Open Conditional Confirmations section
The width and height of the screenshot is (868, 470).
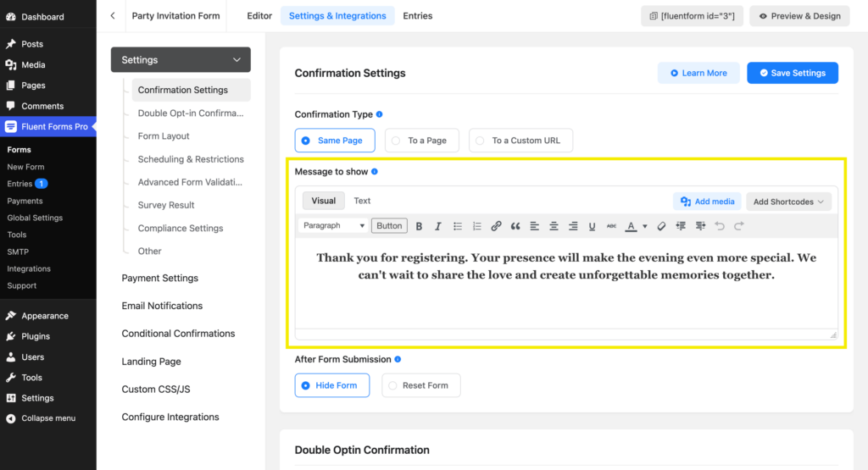178,334
